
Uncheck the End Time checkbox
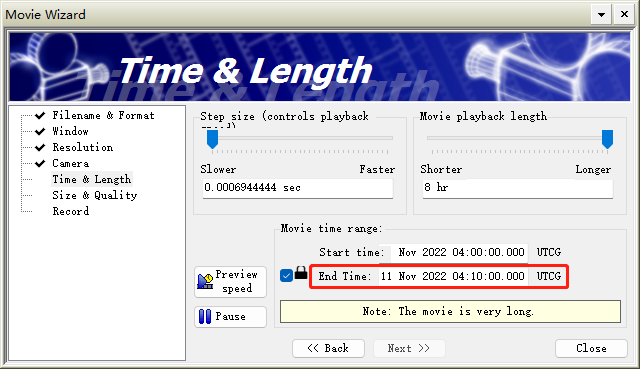[287, 276]
